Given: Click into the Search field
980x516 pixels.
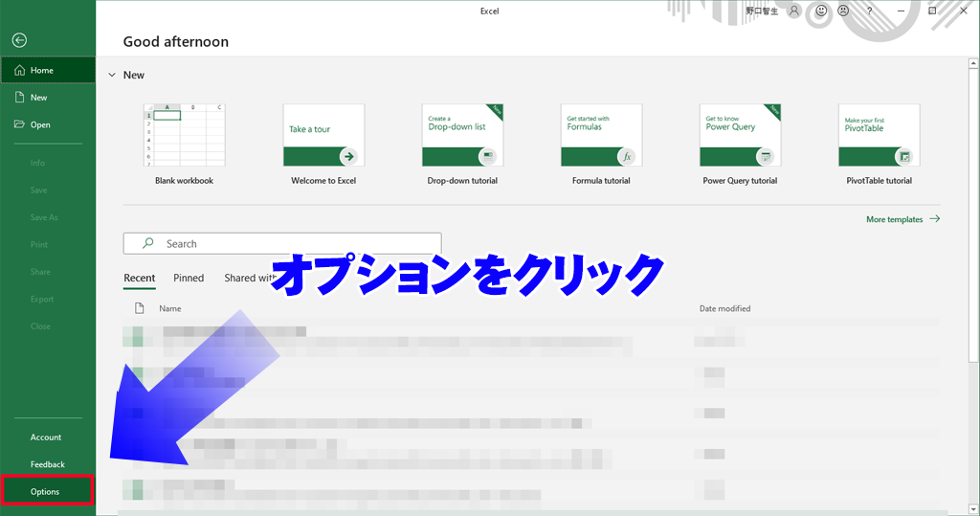Looking at the screenshot, I should (x=282, y=243).
